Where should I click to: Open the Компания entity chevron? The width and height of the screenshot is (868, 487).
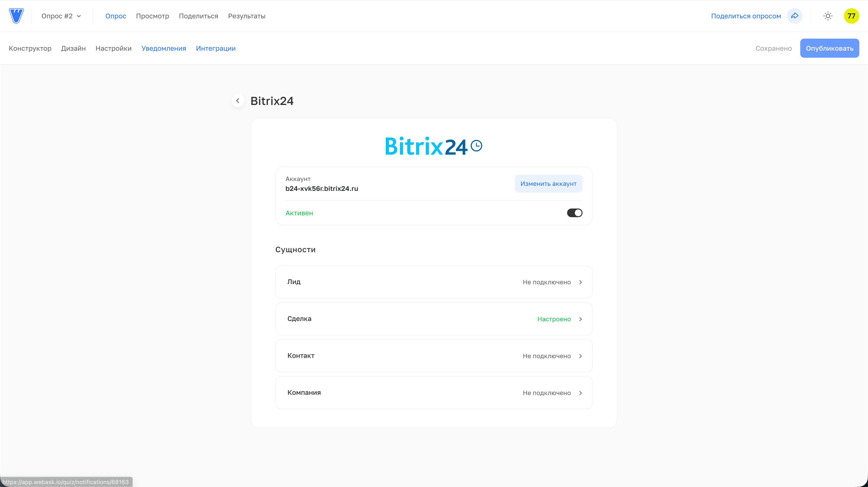pos(580,393)
